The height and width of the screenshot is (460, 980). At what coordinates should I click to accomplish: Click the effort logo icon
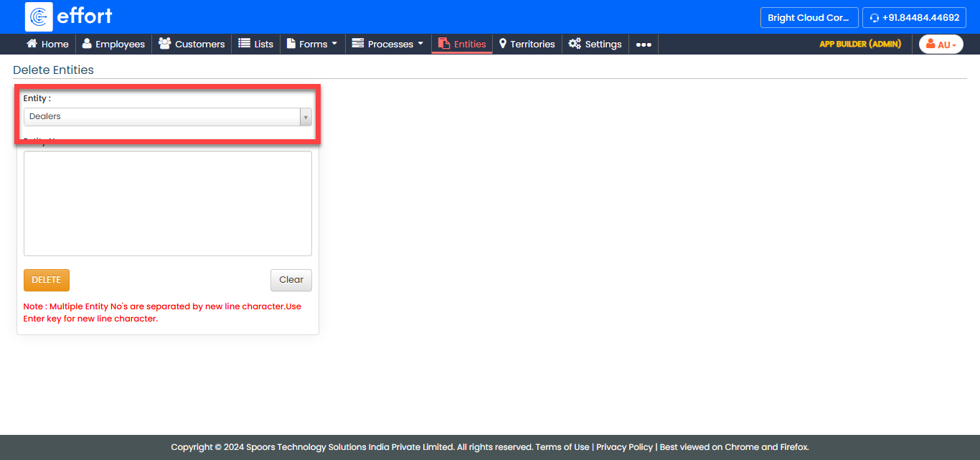click(39, 17)
